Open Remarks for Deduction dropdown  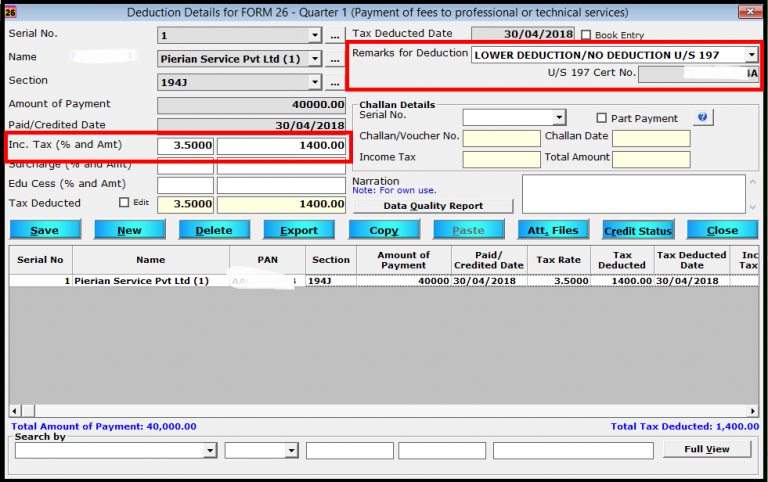(751, 55)
